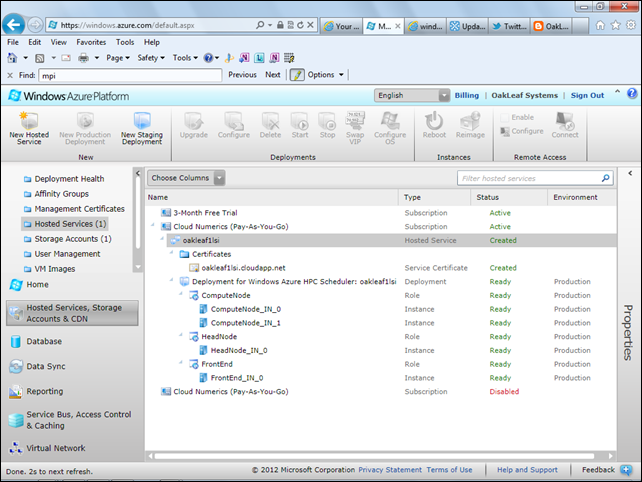Expand the Properties pane arrow
Screen dimensions: 642x482
630,173
